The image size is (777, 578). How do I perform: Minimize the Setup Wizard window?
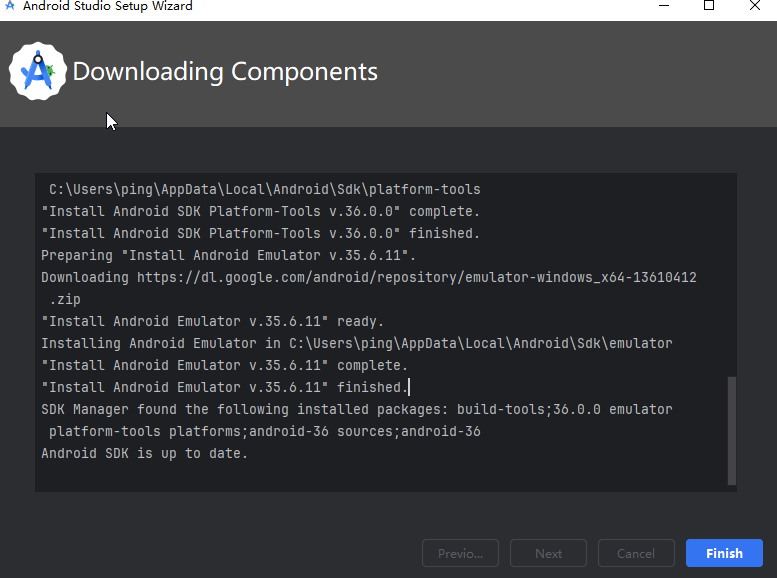(x=664, y=6)
